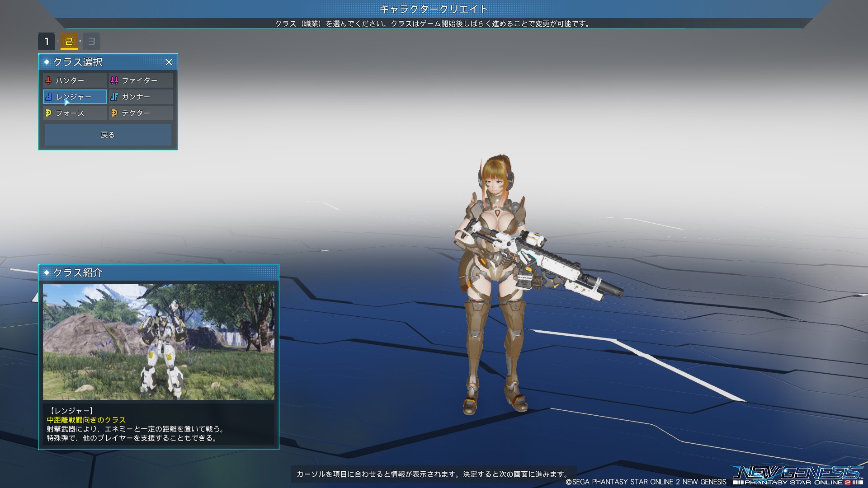Click the 【レンジャー】 description heading
The width and height of the screenshot is (868, 488).
pos(71,411)
